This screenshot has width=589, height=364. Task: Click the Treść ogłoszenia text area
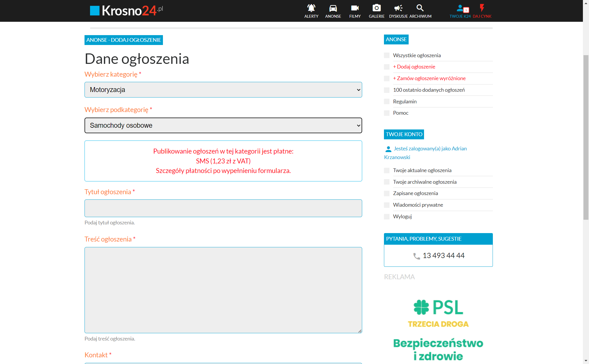coord(223,290)
